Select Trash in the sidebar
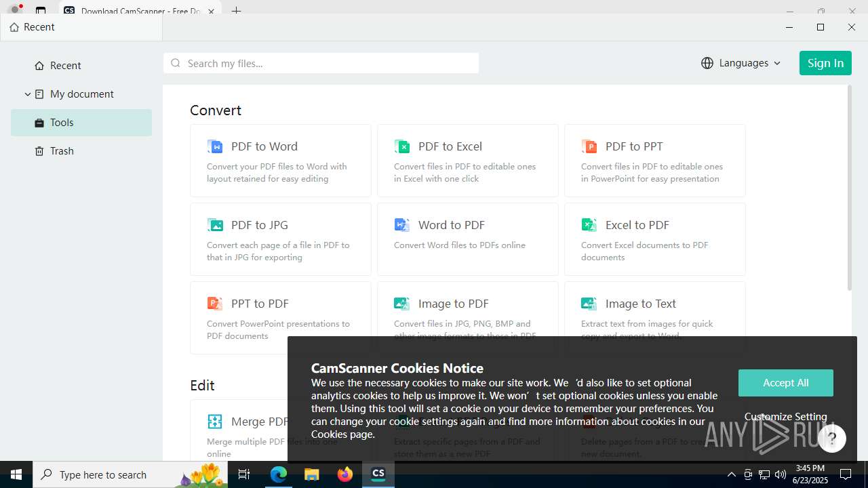 point(81,151)
